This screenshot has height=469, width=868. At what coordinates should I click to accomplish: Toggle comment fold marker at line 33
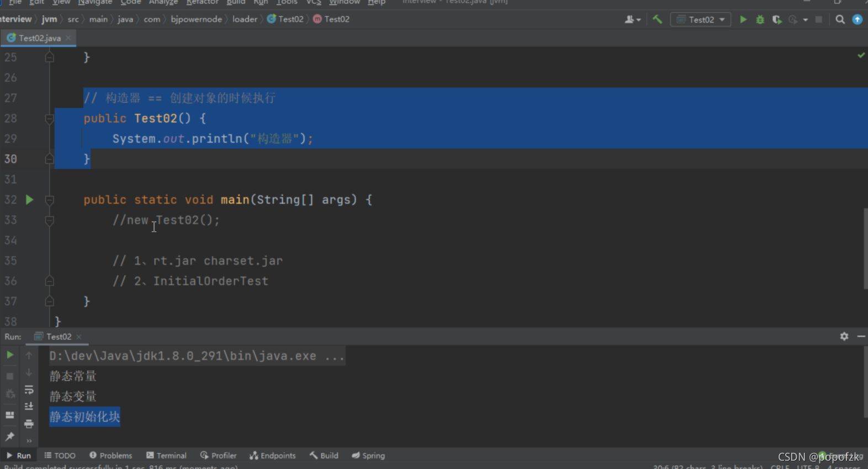point(49,220)
